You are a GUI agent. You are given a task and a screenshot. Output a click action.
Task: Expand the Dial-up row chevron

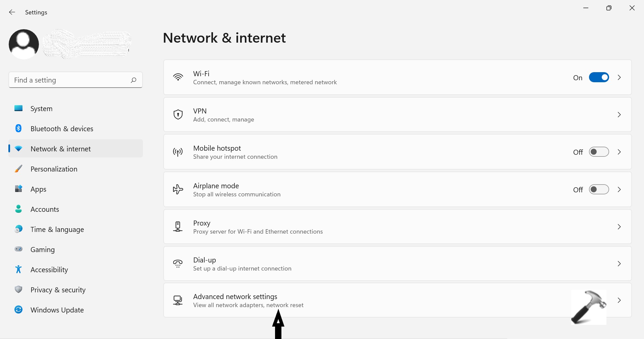[x=619, y=264]
